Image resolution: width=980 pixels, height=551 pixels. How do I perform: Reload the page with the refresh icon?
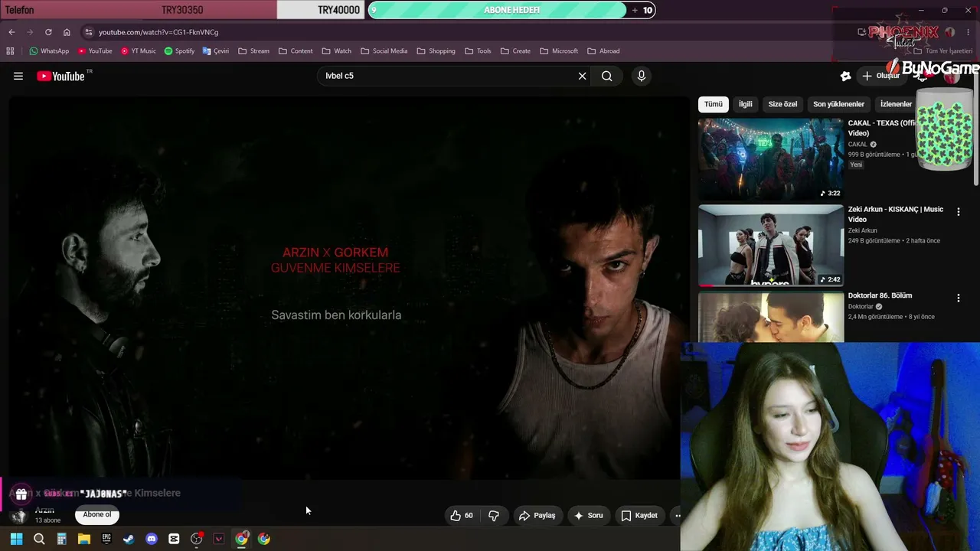click(x=48, y=32)
